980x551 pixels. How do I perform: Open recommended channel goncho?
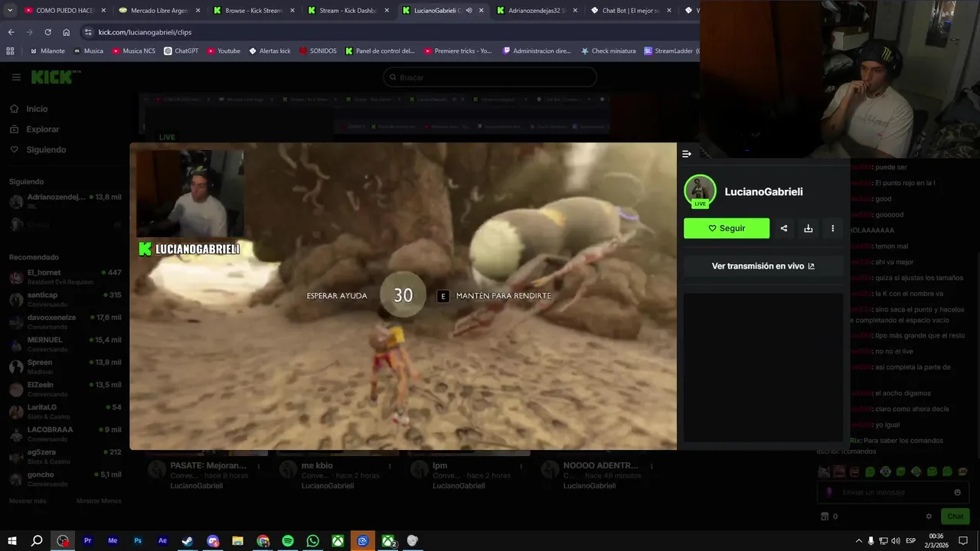point(65,479)
